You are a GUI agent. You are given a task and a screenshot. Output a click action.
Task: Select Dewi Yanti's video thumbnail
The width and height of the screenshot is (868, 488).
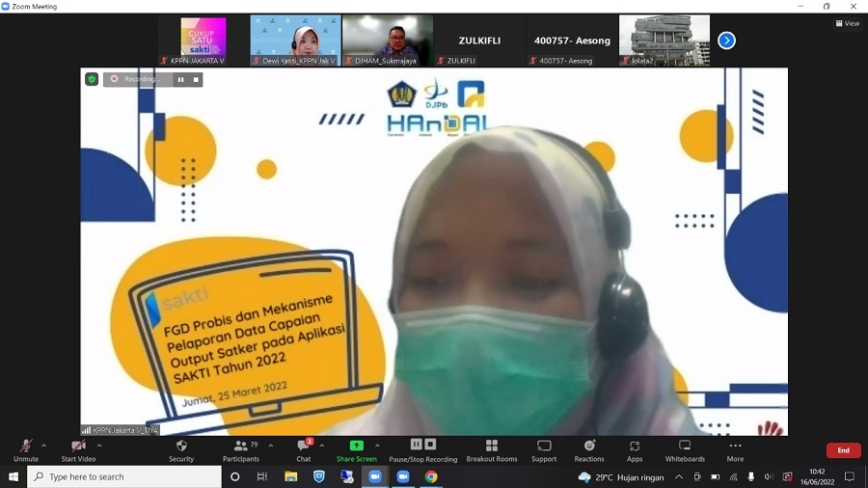[295, 40]
